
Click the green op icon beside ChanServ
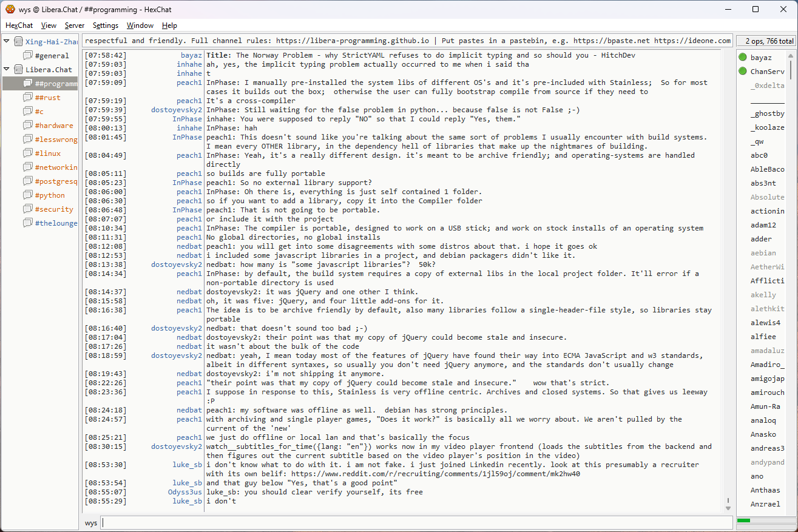click(743, 72)
